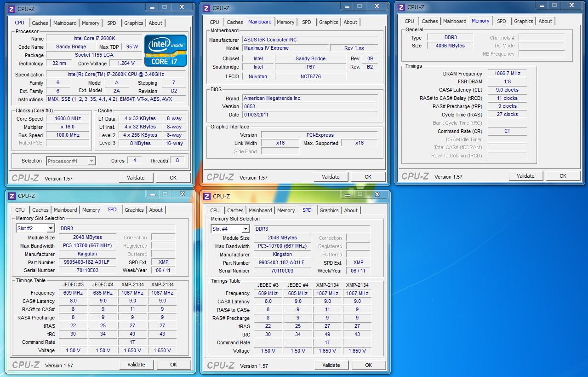Click OK in the Slot #4 window
Viewport: 588px width, 377px height.
coord(369,365)
